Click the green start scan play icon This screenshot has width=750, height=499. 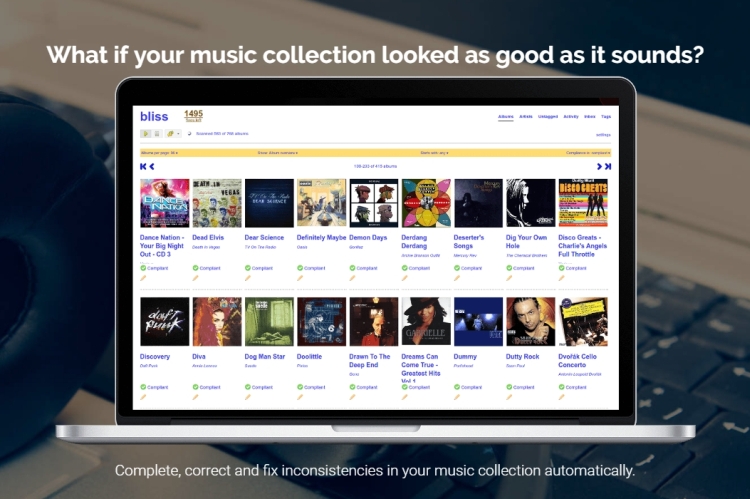coord(145,134)
